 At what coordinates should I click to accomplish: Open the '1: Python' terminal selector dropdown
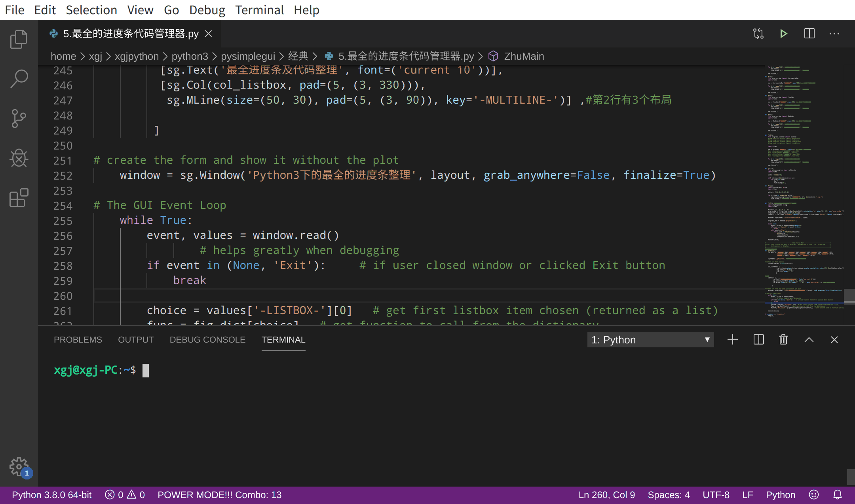click(x=650, y=340)
